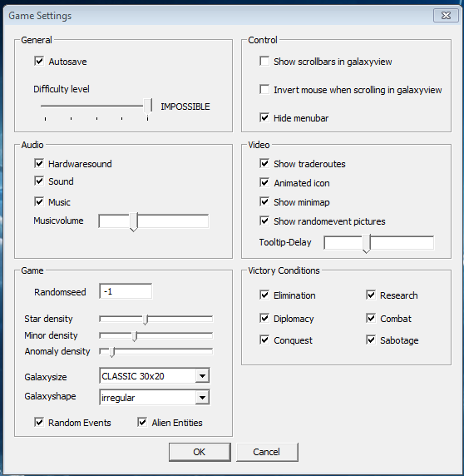Turn off the Music checkbox
464x476 pixels.
tap(39, 201)
